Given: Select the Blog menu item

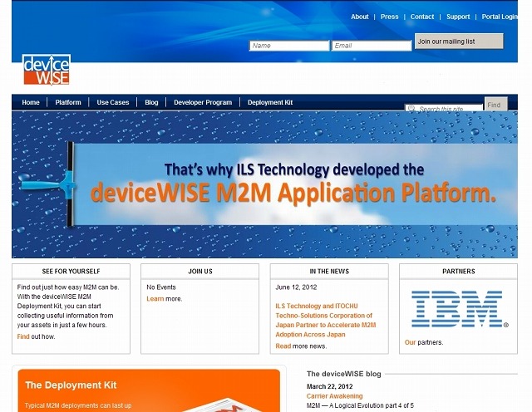Looking at the screenshot, I should (x=151, y=102).
